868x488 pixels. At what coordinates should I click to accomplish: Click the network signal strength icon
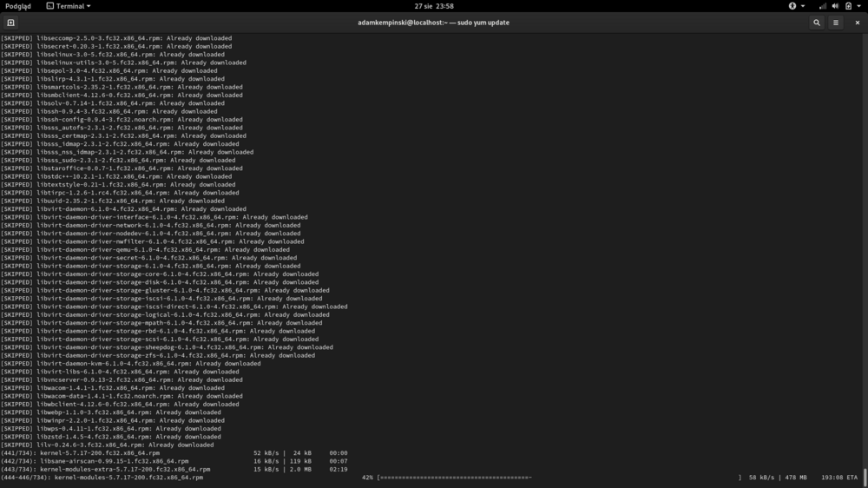[823, 6]
